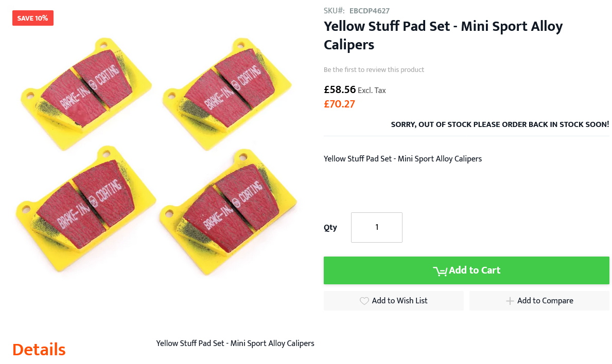Image resolution: width=612 pixels, height=364 pixels.
Task: Click the heart icon beside Add to Wish List
Action: pyautogui.click(x=364, y=301)
